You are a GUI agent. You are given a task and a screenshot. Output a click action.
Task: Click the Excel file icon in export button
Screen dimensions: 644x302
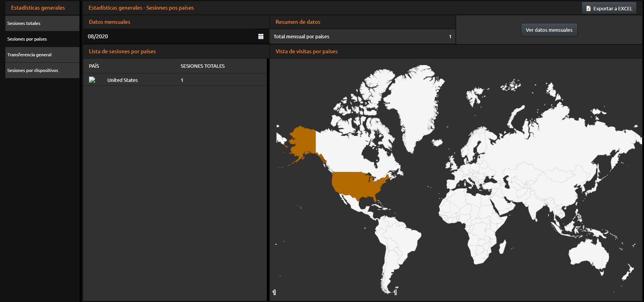click(588, 8)
